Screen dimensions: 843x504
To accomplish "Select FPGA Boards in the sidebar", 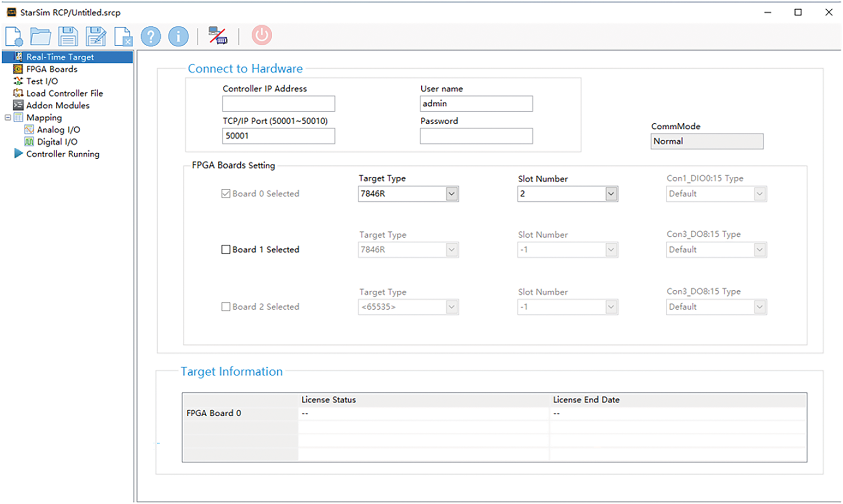I will (x=51, y=69).
